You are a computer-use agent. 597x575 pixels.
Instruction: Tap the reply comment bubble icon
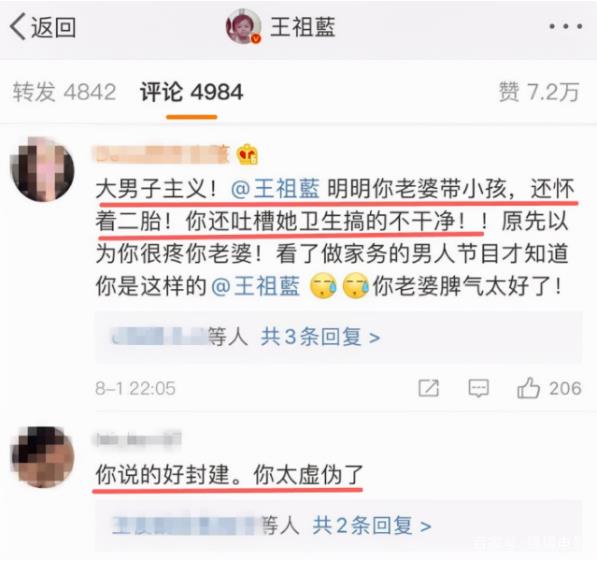478,388
